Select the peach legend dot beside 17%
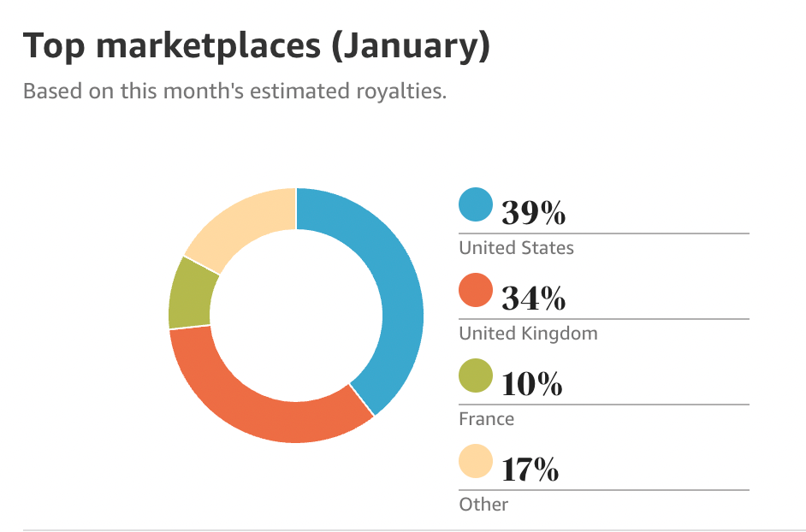This screenshot has height=532, width=806. [x=476, y=462]
